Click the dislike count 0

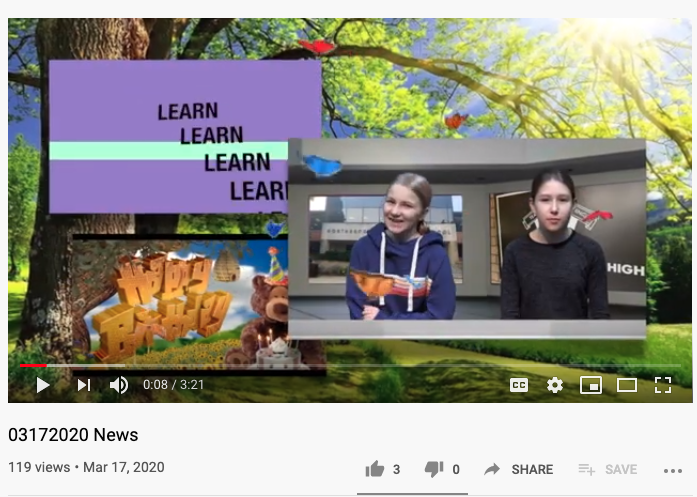(456, 469)
